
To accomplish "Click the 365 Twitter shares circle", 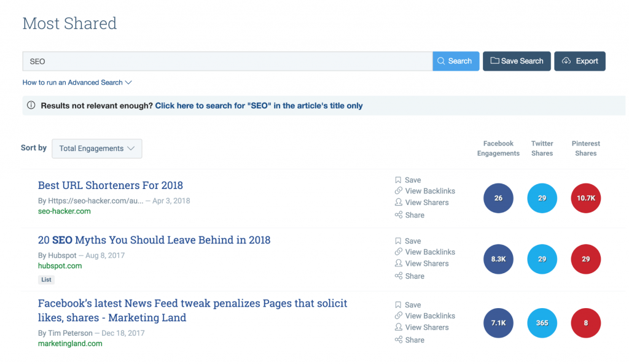I will point(542,323).
